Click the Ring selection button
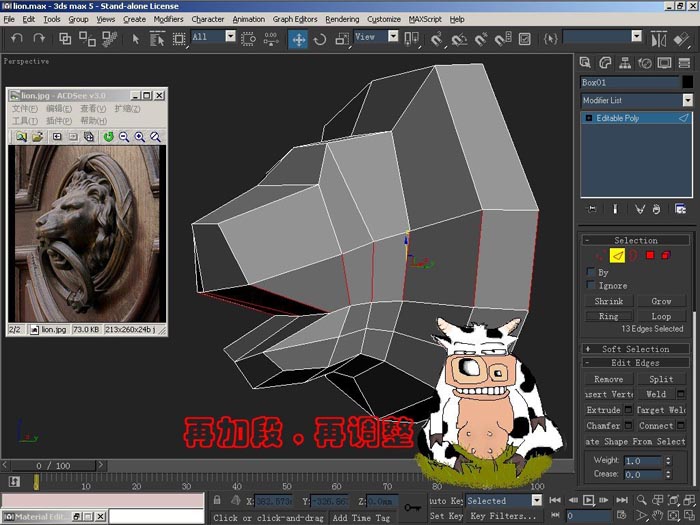The height and width of the screenshot is (525, 700). tap(608, 316)
